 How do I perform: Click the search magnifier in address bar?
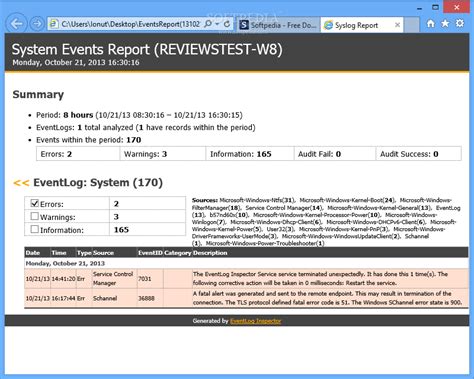coord(208,24)
